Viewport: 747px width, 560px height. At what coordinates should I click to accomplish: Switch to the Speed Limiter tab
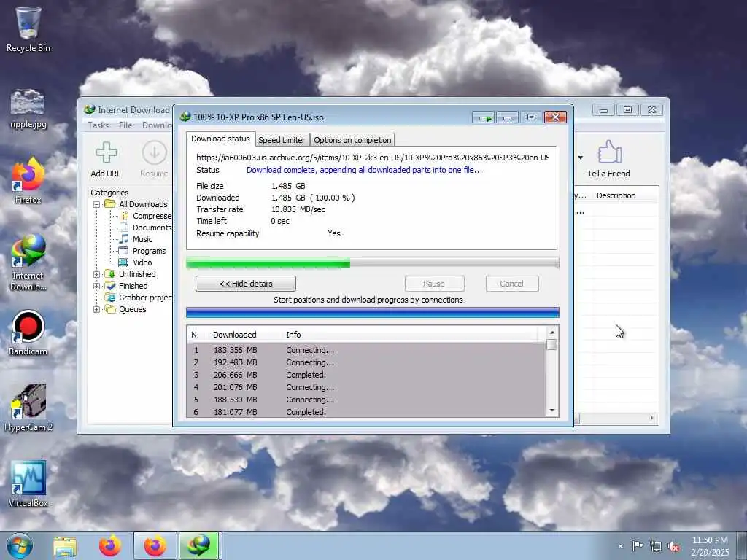pyautogui.click(x=282, y=140)
